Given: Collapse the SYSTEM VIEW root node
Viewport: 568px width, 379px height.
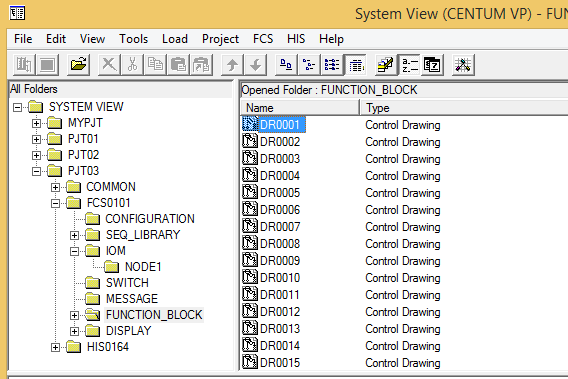Looking at the screenshot, I should (x=17, y=107).
